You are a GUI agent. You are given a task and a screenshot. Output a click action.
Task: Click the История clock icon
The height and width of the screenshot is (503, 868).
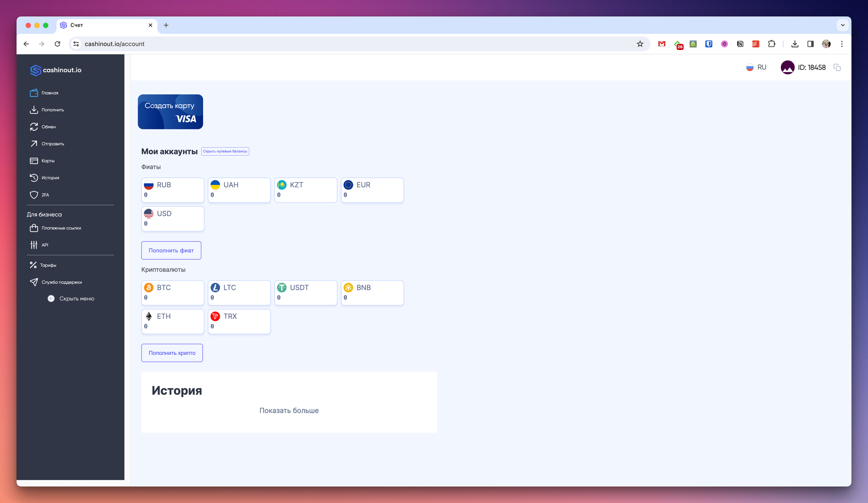click(34, 178)
